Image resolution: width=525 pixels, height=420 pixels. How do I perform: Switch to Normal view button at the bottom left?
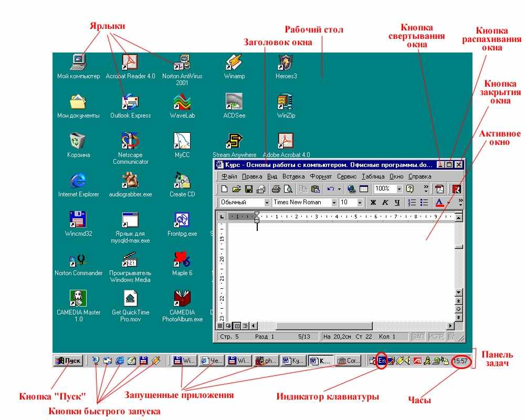(x=220, y=325)
